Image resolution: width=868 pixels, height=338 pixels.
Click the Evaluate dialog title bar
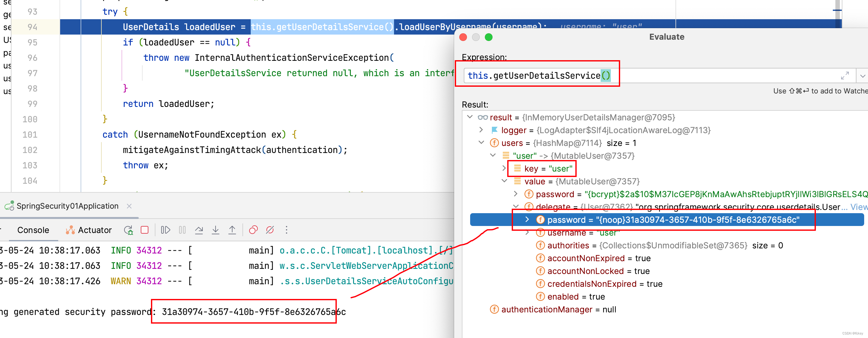tap(667, 37)
